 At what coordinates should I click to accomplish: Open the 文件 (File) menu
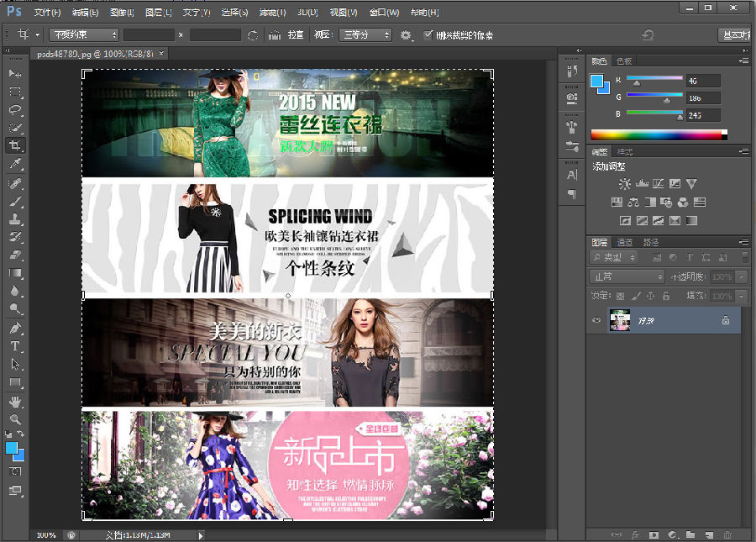pos(47,13)
